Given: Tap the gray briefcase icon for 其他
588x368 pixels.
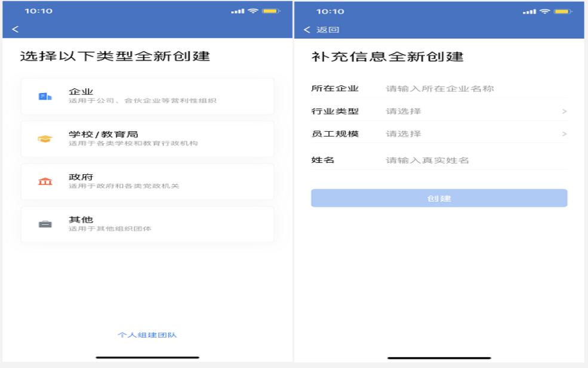Looking at the screenshot, I should [45, 225].
